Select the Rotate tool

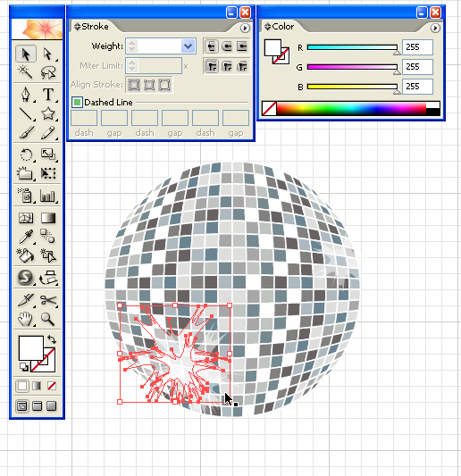coord(26,154)
